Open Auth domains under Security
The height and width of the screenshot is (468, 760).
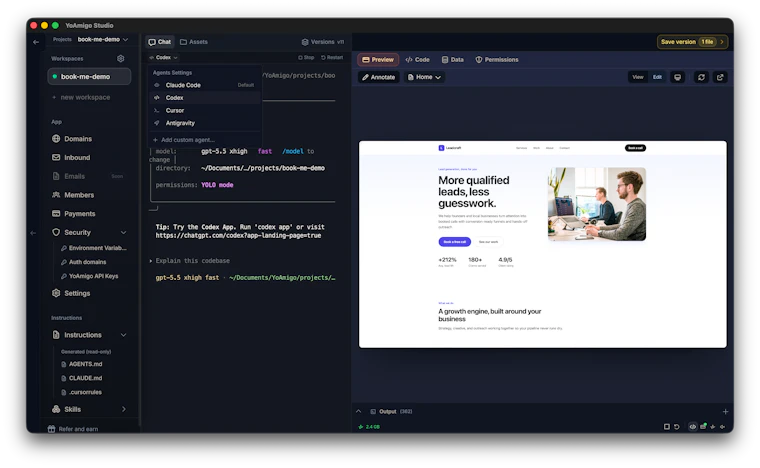click(x=84, y=262)
